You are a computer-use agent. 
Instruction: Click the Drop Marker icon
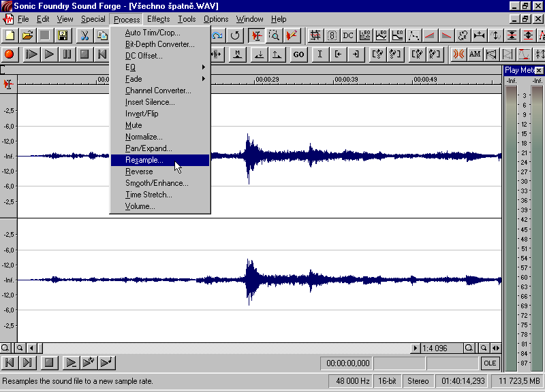[x=238, y=54]
